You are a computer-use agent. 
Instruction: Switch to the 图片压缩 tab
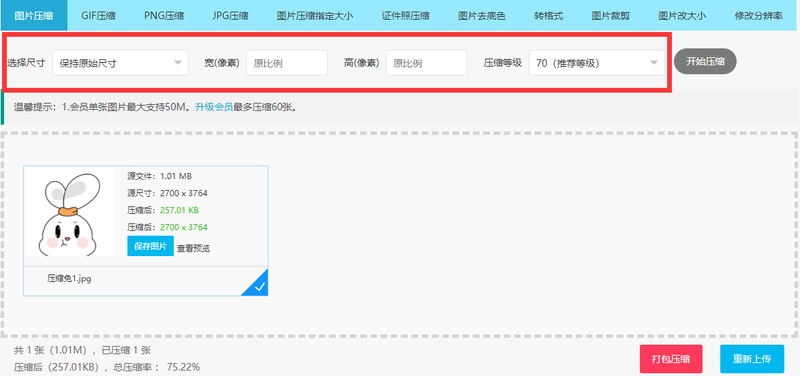coord(34,15)
